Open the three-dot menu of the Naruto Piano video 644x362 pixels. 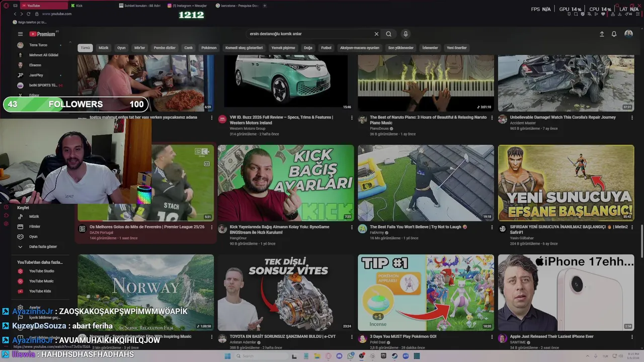[492, 118]
